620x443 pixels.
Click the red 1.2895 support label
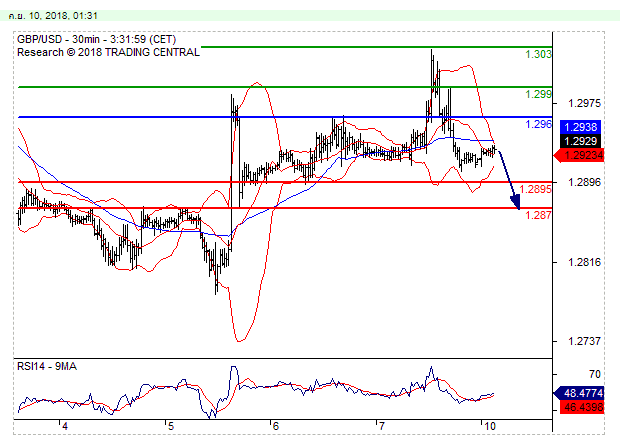tap(535, 189)
